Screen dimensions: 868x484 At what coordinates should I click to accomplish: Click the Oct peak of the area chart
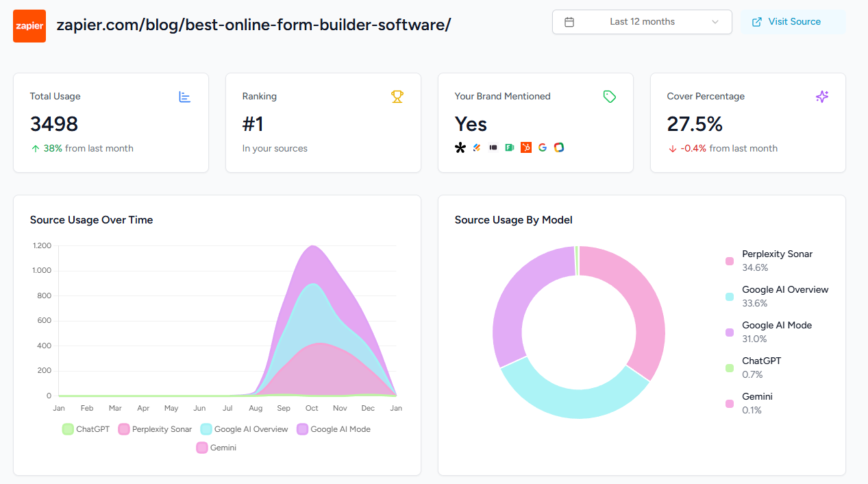(x=312, y=246)
